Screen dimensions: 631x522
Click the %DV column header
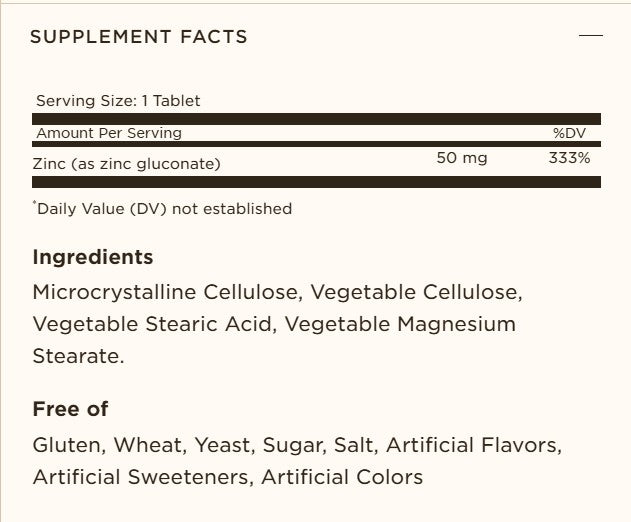(571, 133)
